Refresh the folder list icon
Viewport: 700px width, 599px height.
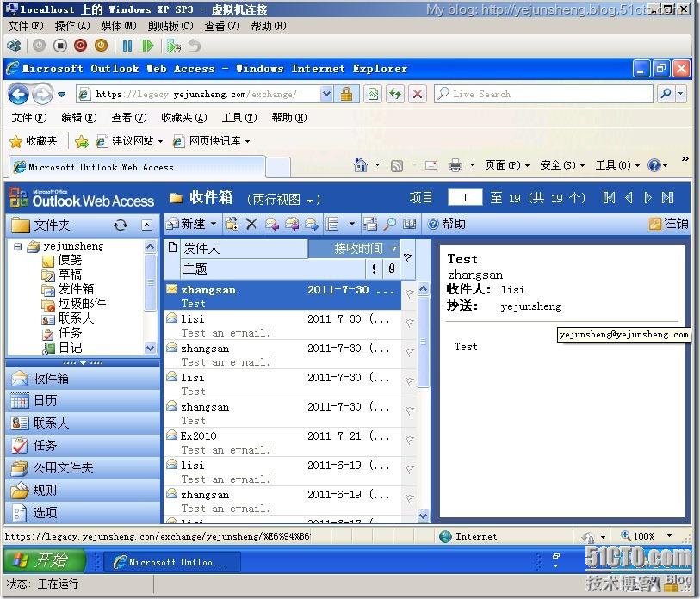(121, 225)
